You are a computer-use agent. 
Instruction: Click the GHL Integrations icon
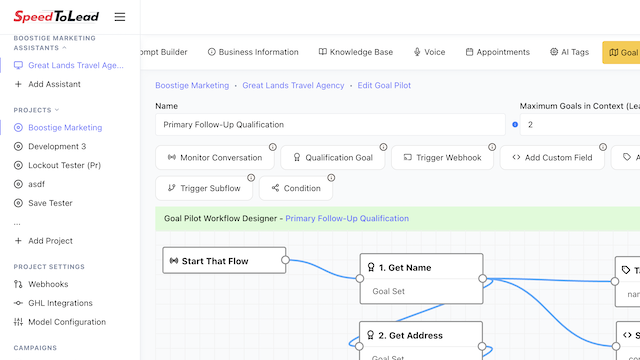coord(18,303)
